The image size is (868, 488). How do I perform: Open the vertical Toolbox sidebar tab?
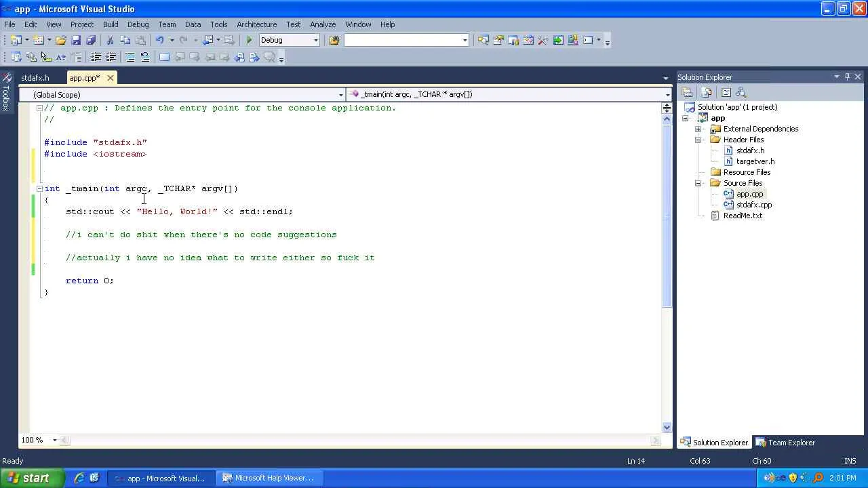pyautogui.click(x=6, y=91)
